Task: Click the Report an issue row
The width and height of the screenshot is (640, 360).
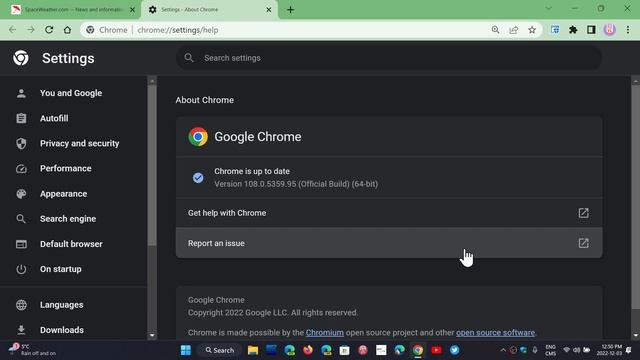Action: 389,243
